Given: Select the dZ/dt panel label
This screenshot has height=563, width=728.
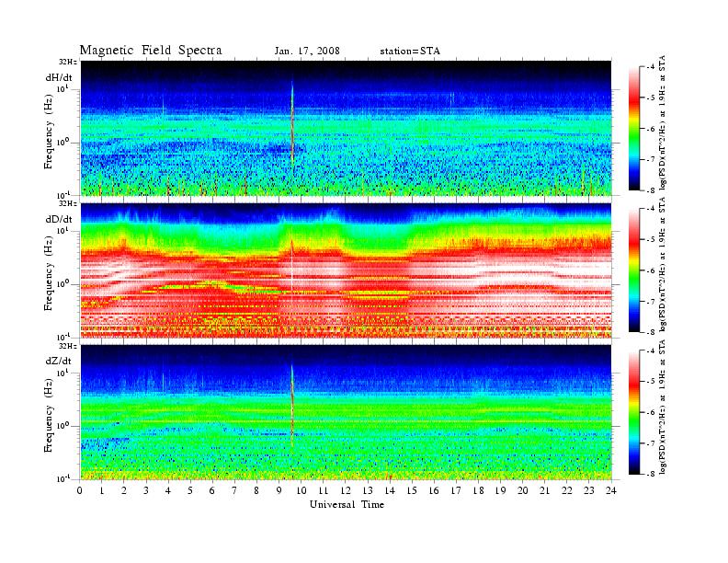Looking at the screenshot, I should click(59, 361).
